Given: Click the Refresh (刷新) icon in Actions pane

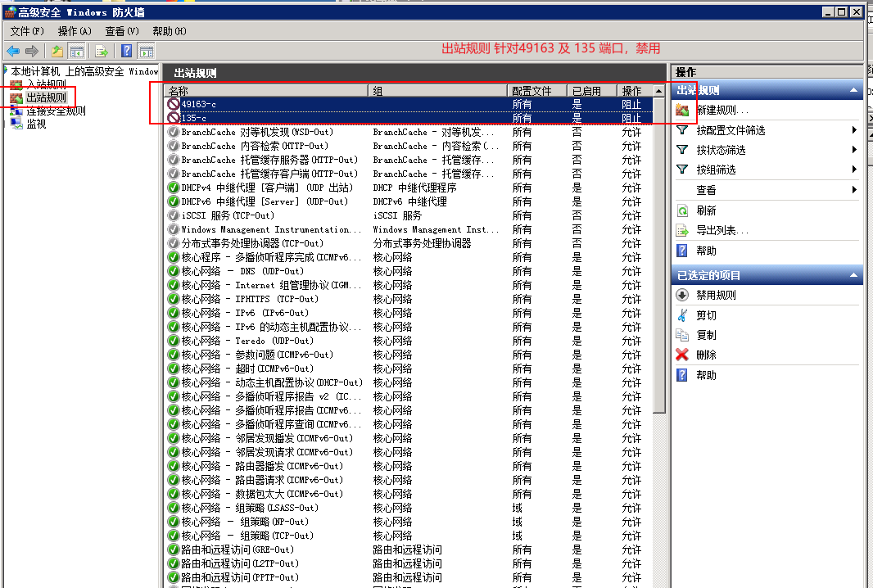Looking at the screenshot, I should [x=682, y=210].
